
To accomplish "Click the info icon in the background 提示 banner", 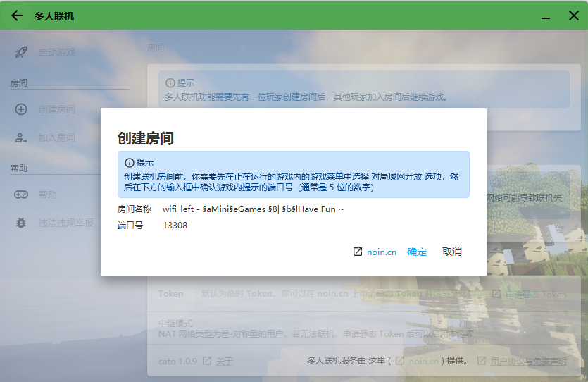I will 170,82.
